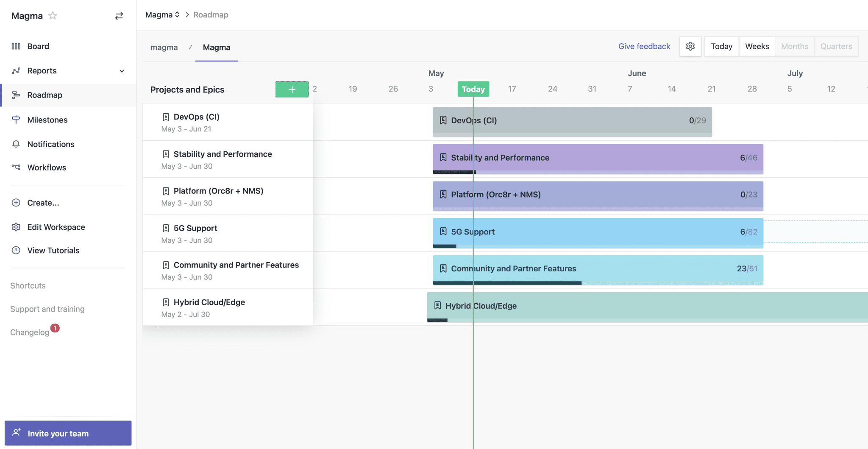Favorite the Magma workspace via the star

coord(53,15)
